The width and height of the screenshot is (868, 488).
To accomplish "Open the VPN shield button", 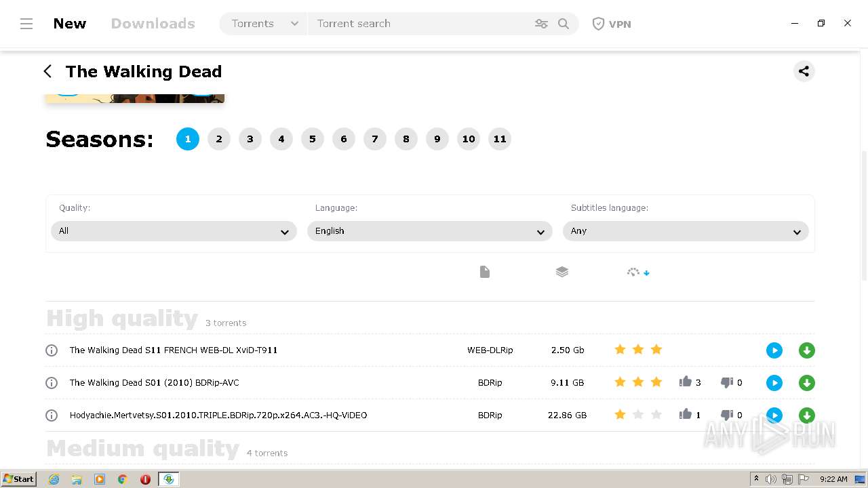I will tap(612, 24).
